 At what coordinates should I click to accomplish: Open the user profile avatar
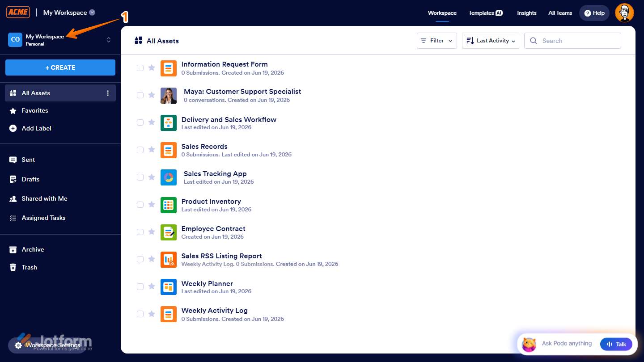pyautogui.click(x=624, y=13)
